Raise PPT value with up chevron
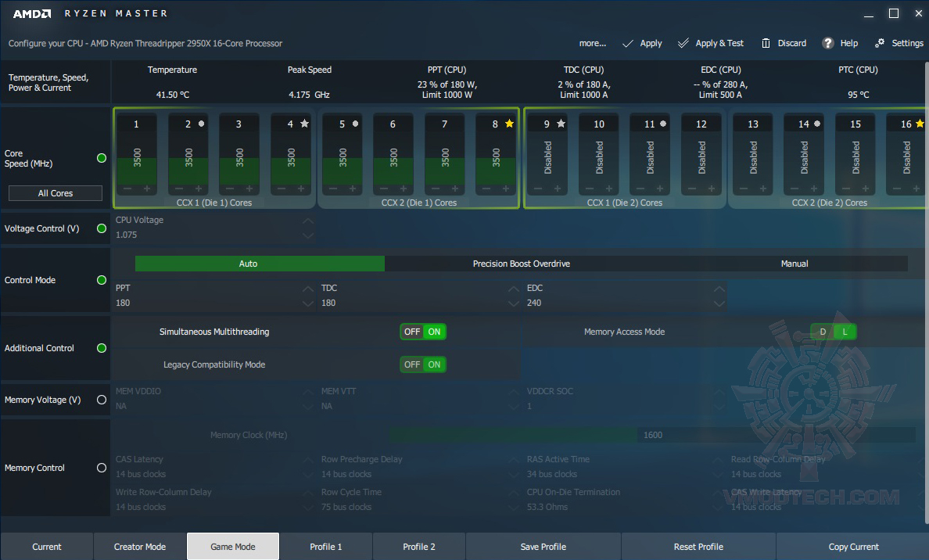The width and height of the screenshot is (929, 560). click(x=308, y=289)
